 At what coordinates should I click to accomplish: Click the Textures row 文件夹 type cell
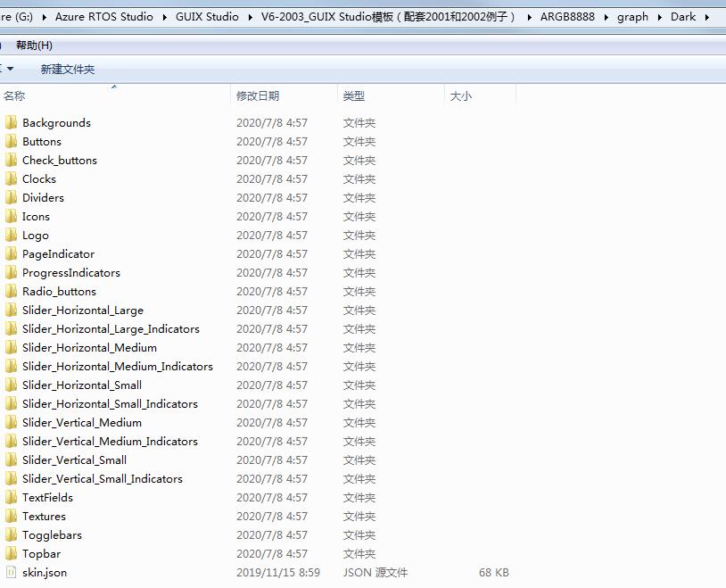coord(359,517)
